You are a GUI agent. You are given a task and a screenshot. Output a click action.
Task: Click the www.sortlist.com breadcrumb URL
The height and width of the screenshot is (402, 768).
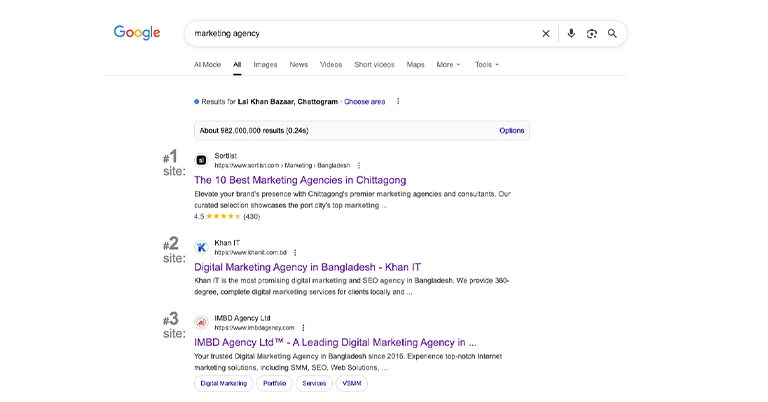282,166
